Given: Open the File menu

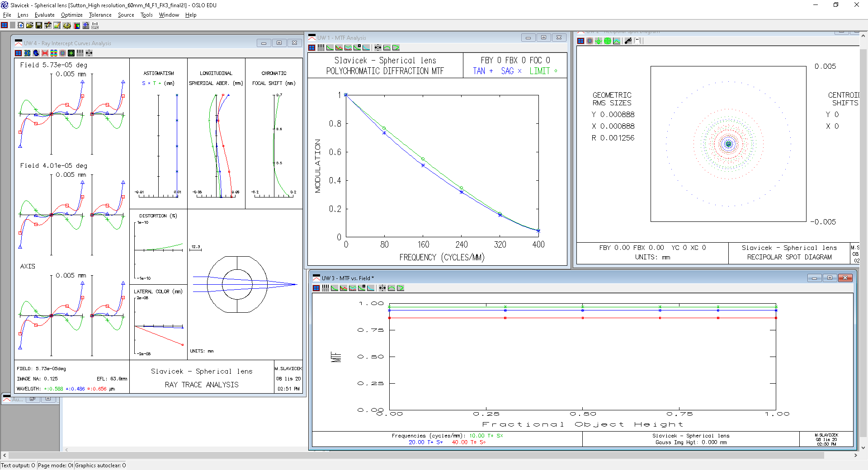Looking at the screenshot, I should click(x=7, y=15).
